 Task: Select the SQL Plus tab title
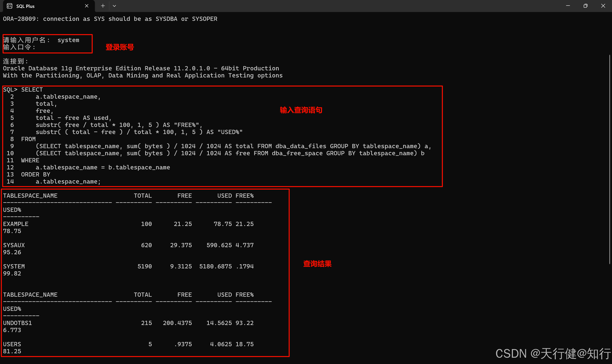click(25, 6)
